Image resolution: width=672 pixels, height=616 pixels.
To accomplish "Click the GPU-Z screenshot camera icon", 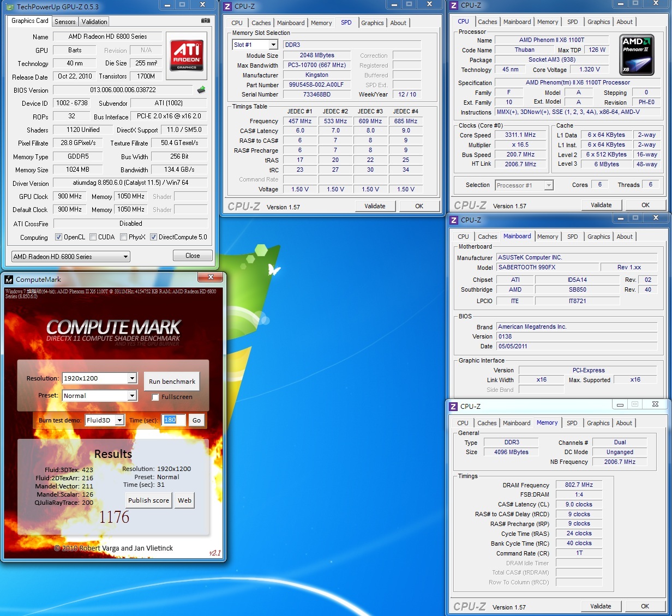I will click(206, 21).
